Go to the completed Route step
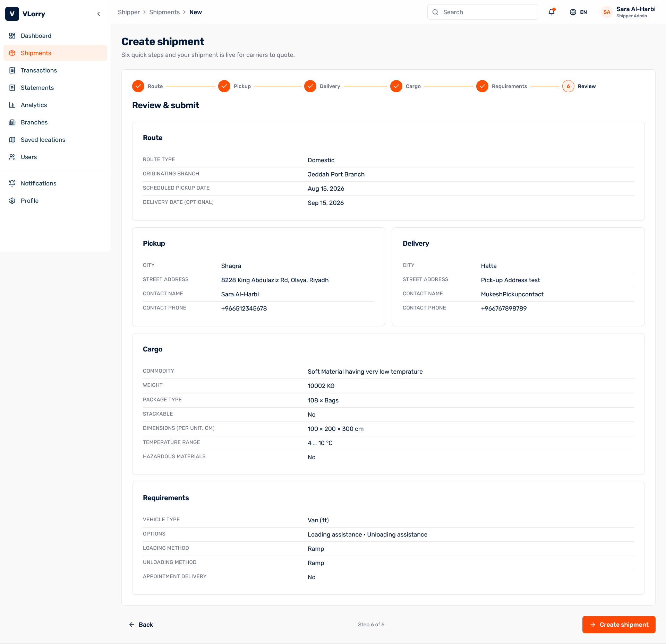Screen dimensions: 666x644 point(147,86)
